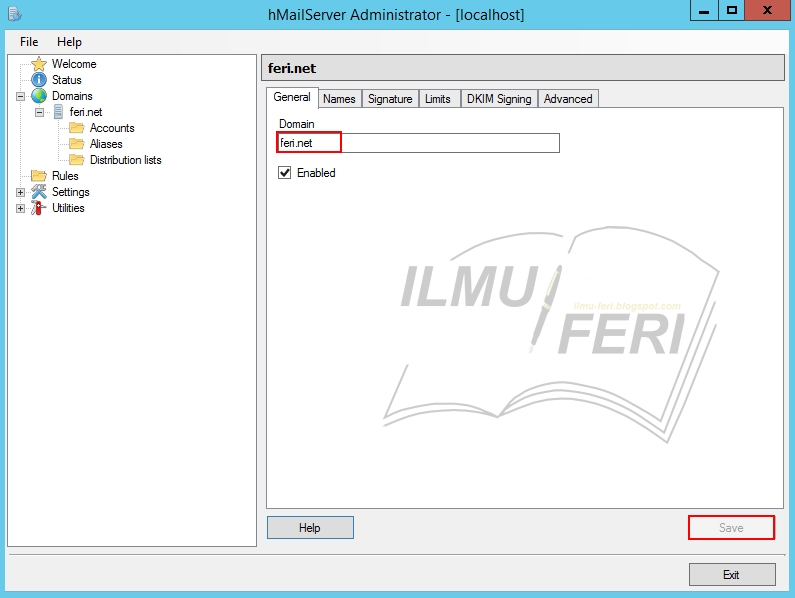The image size is (795, 598).
Task: Select Welcome in the tree
Action: (x=74, y=64)
